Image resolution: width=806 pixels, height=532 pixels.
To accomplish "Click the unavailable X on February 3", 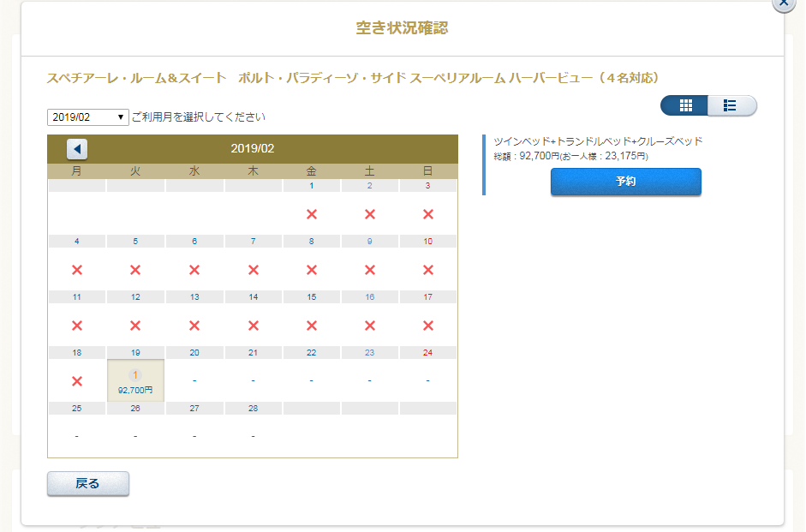I will pyautogui.click(x=427, y=214).
